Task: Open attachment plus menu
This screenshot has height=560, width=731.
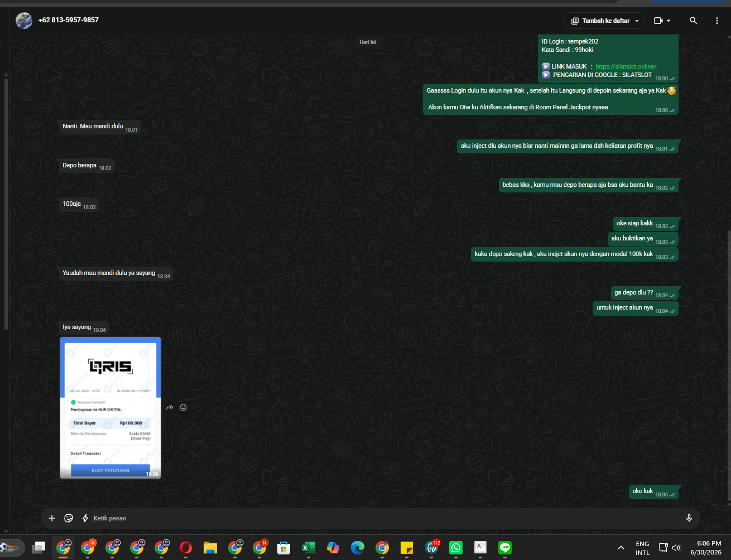Action: pyautogui.click(x=52, y=518)
